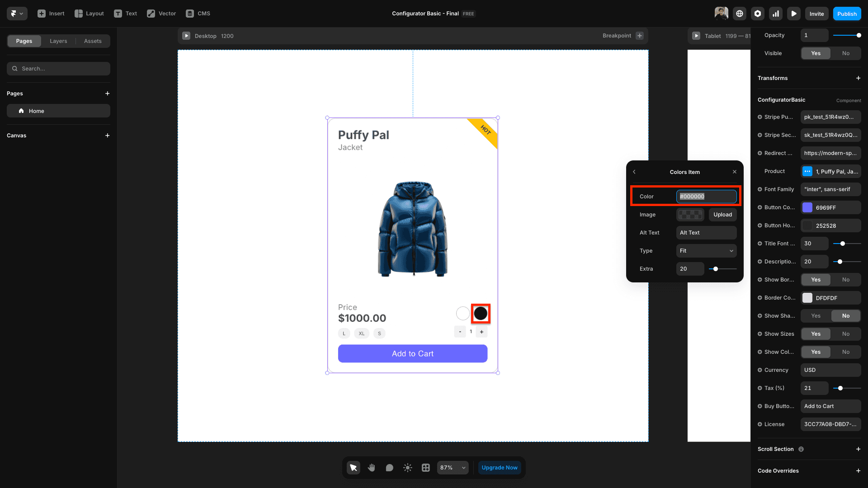Set Show Shadow to Yes
This screenshot has height=488, width=868.
816,316
